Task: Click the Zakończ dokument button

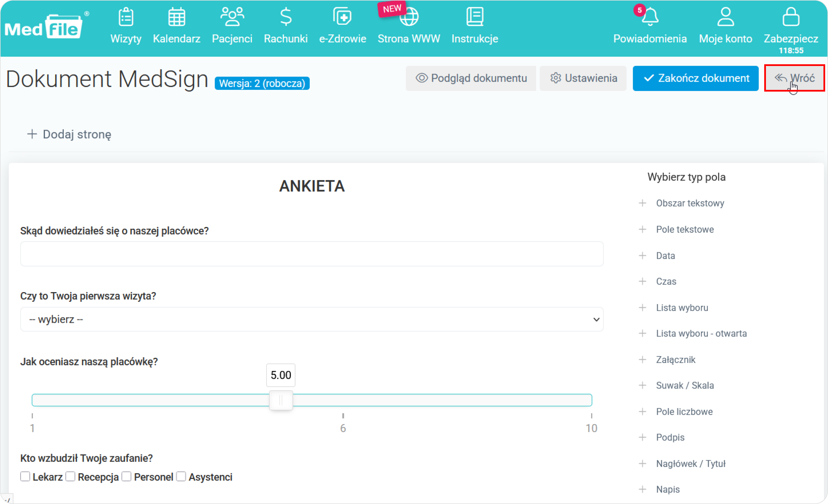Action: (x=695, y=78)
